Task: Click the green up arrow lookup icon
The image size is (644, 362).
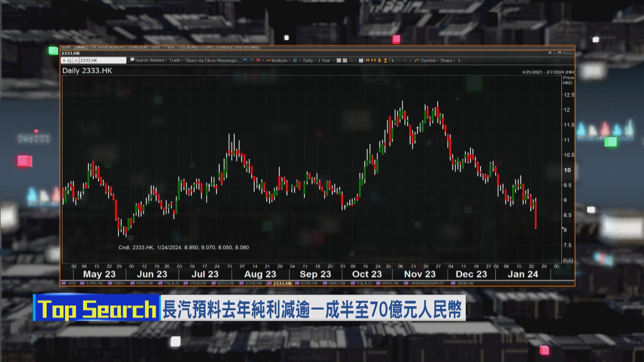Action: click(x=64, y=60)
